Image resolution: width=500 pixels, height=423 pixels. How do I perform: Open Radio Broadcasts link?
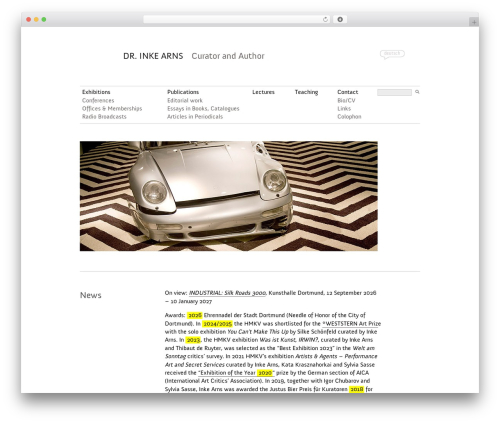pyautogui.click(x=104, y=117)
